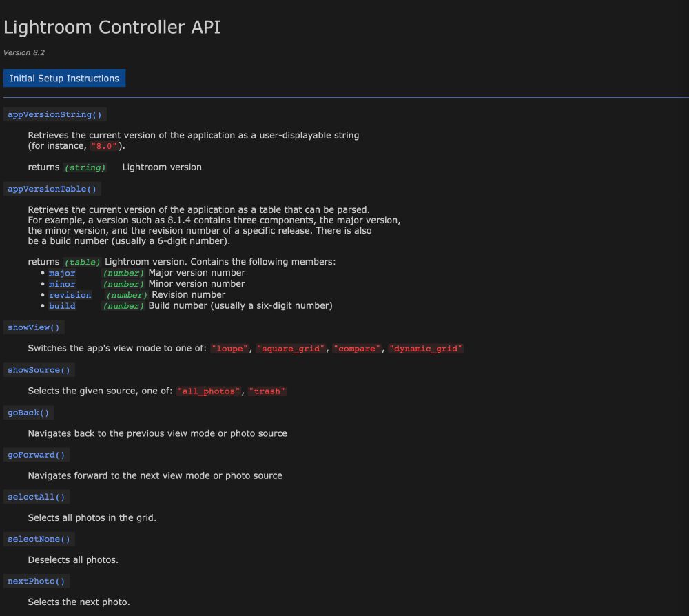The height and width of the screenshot is (616, 689).
Task: Click the (number) type beside major
Action: (123, 273)
